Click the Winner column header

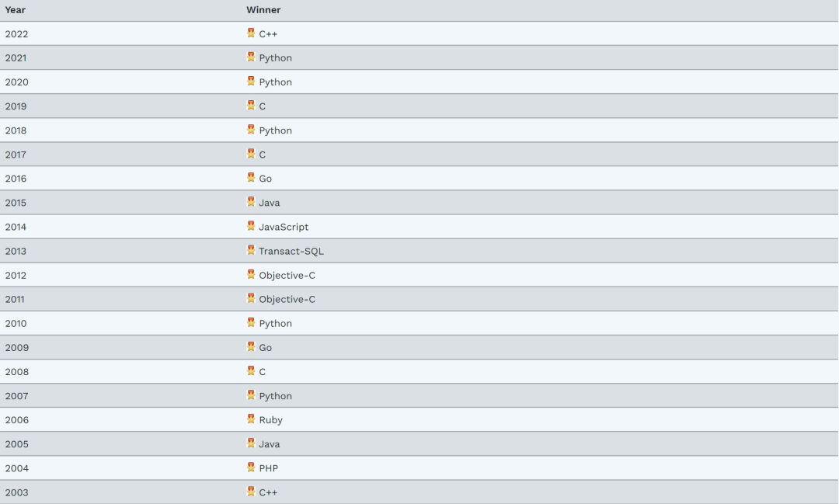click(x=263, y=9)
